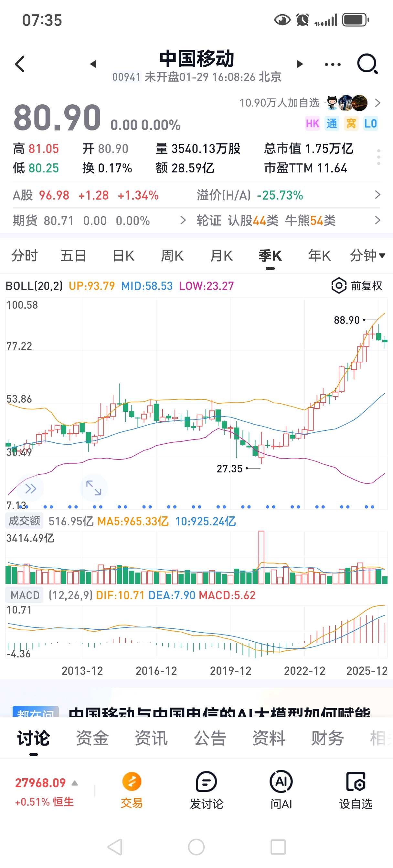
Task: Open the search magnifier icon
Action: [x=367, y=64]
